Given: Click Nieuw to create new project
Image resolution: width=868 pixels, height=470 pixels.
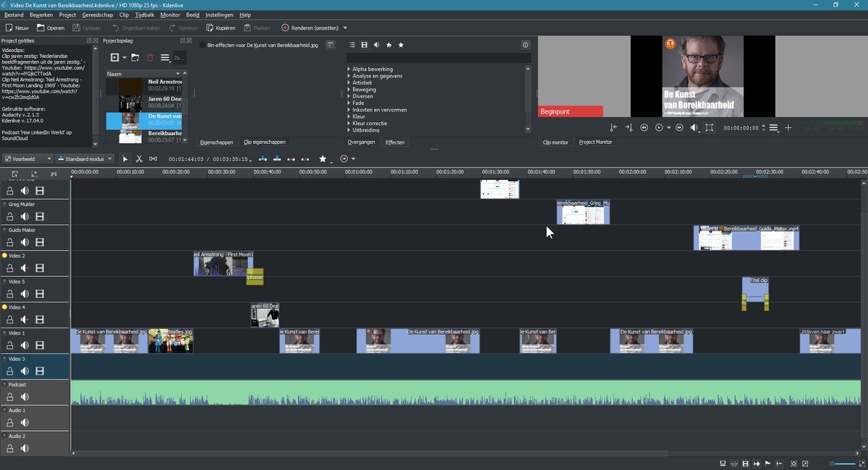Looking at the screenshot, I should click(17, 27).
